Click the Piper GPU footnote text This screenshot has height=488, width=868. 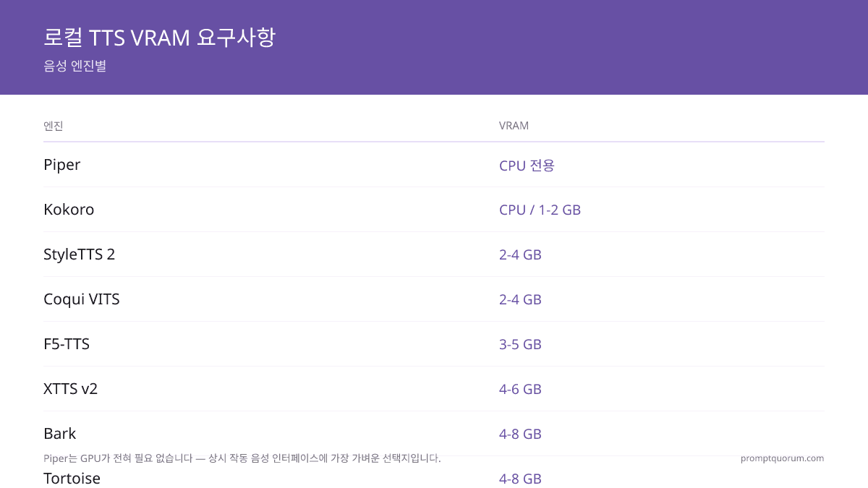click(242, 458)
